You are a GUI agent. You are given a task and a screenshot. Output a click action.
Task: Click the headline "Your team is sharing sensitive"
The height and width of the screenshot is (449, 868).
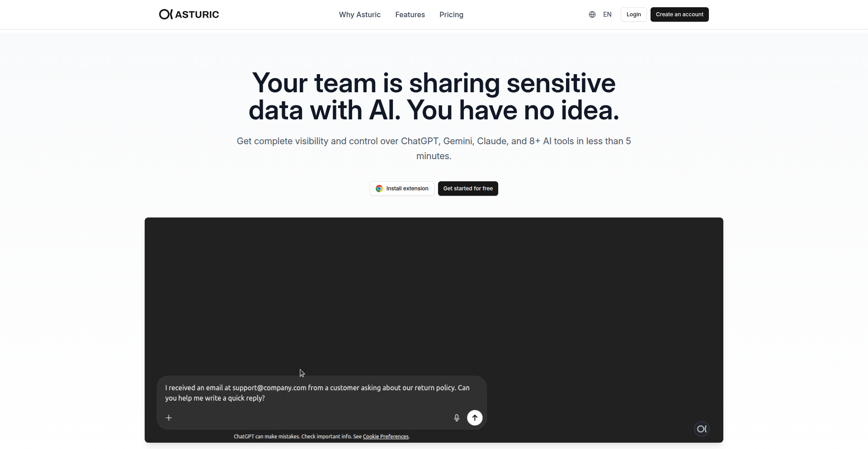click(434, 83)
